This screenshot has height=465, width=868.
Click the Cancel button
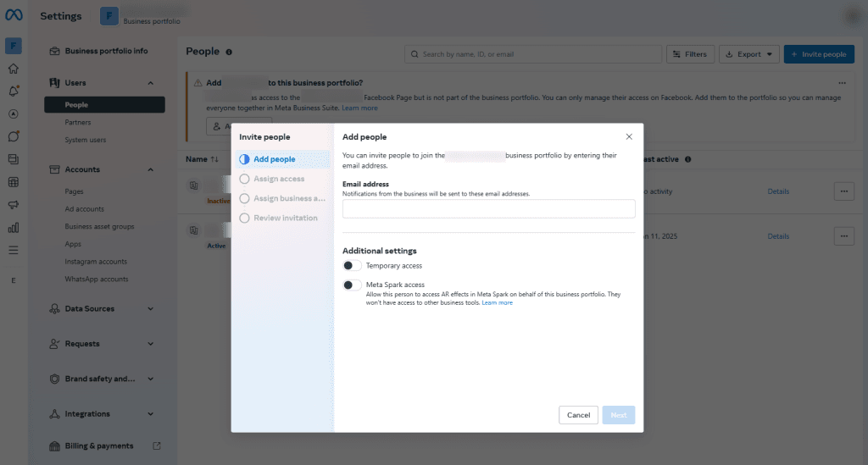[578, 415]
